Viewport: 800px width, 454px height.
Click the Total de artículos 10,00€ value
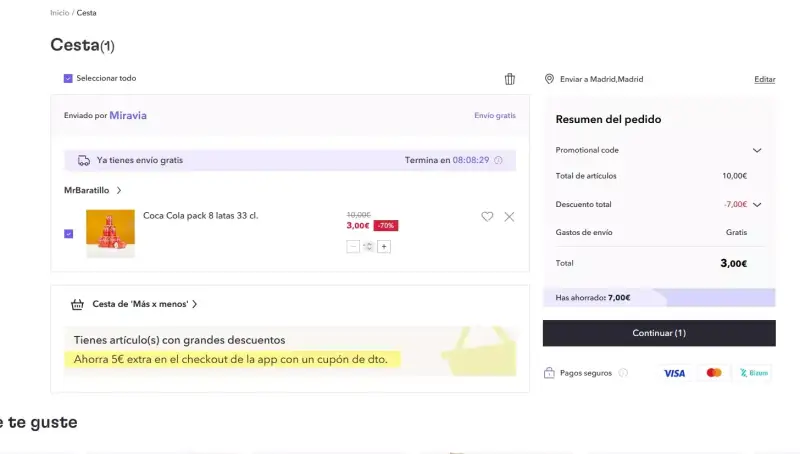(x=735, y=176)
